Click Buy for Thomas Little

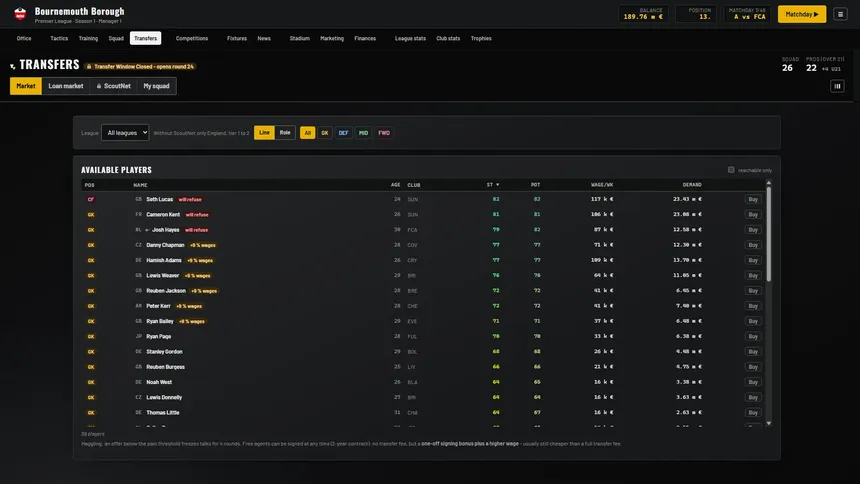point(753,413)
